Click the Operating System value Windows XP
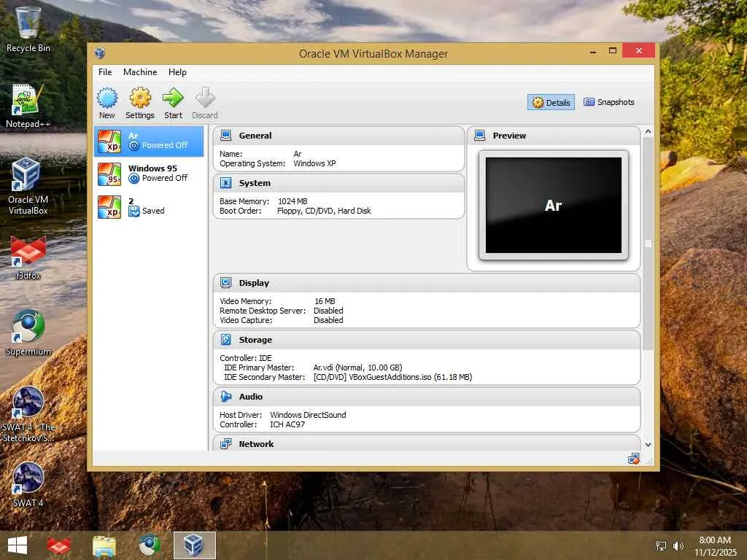Image resolution: width=747 pixels, height=560 pixels. click(314, 163)
